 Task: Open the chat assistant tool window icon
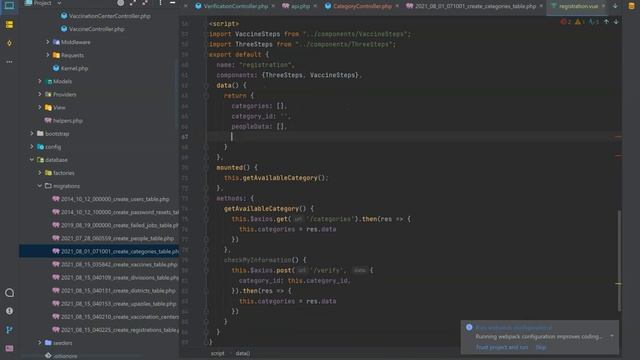point(9,293)
